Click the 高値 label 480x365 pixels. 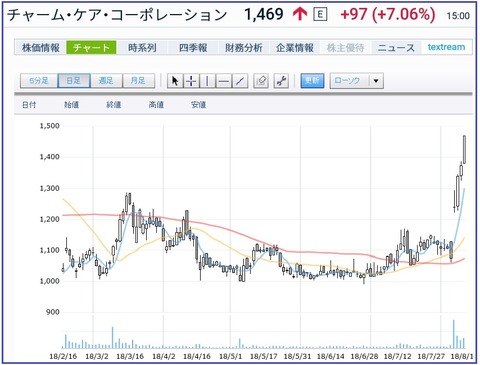[x=156, y=105]
